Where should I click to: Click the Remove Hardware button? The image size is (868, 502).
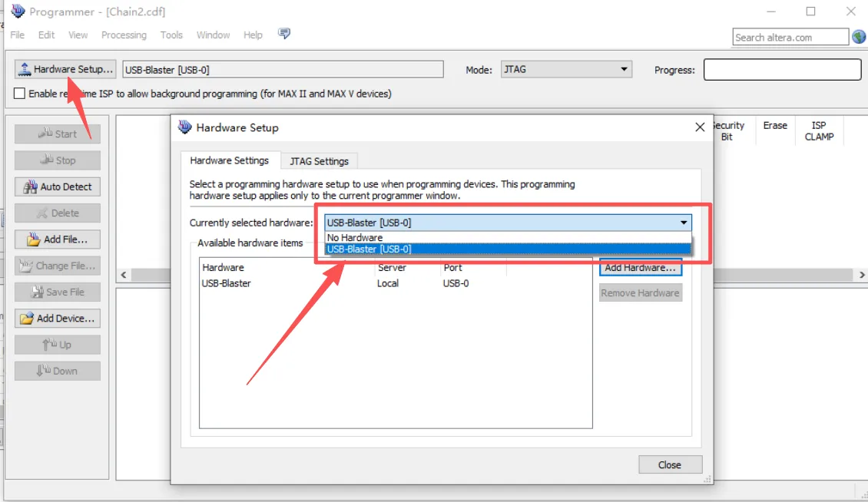(640, 292)
